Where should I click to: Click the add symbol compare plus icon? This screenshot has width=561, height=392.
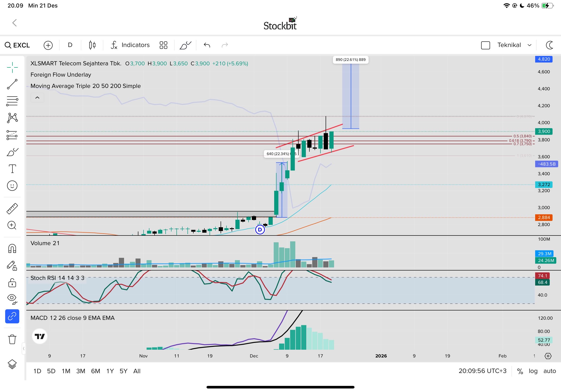pyautogui.click(x=48, y=45)
